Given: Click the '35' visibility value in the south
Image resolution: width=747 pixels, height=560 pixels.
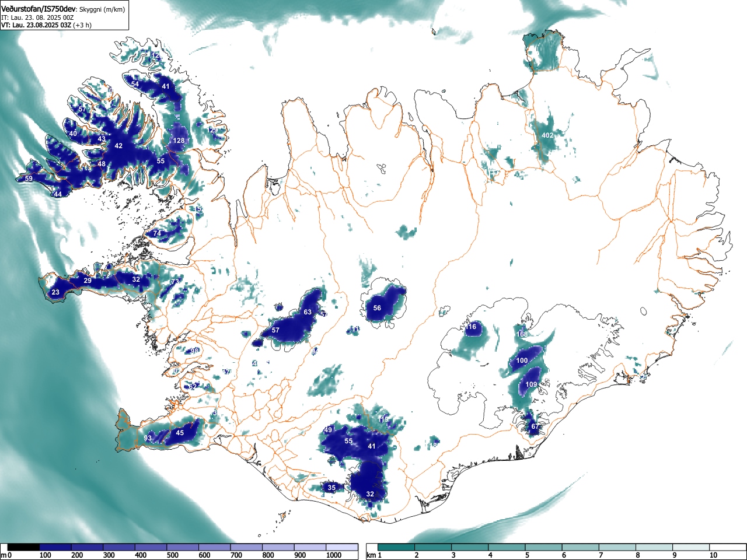Looking at the screenshot, I should coord(331,488).
